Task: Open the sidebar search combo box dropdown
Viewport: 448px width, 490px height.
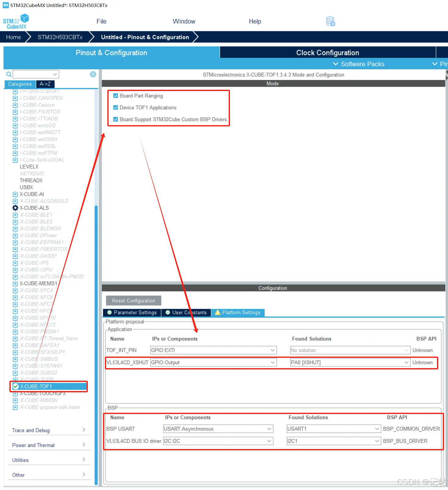Action: [55, 74]
